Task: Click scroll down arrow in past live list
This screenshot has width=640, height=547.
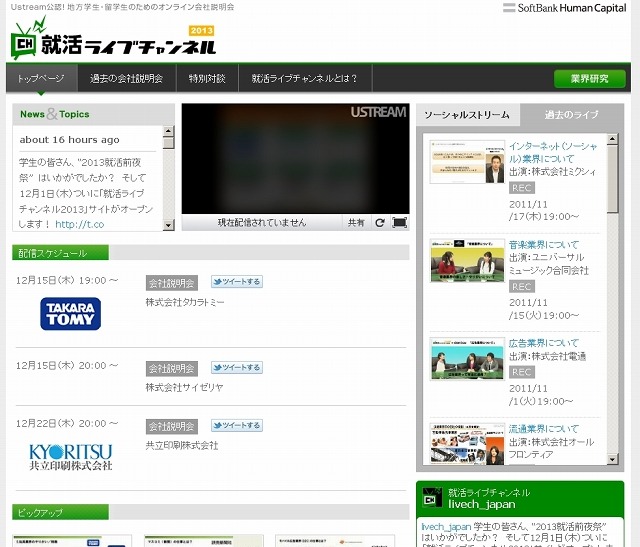Action: (612, 459)
